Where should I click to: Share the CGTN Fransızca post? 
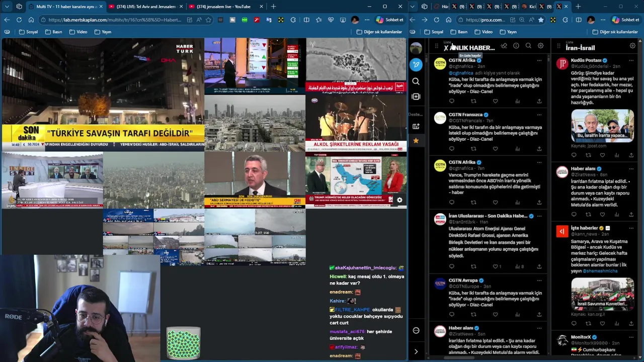539,149
